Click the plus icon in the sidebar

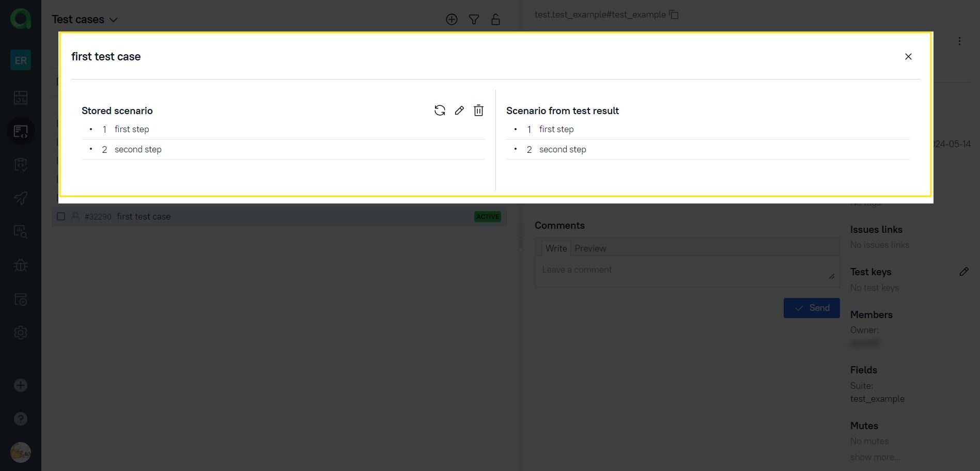click(x=21, y=385)
